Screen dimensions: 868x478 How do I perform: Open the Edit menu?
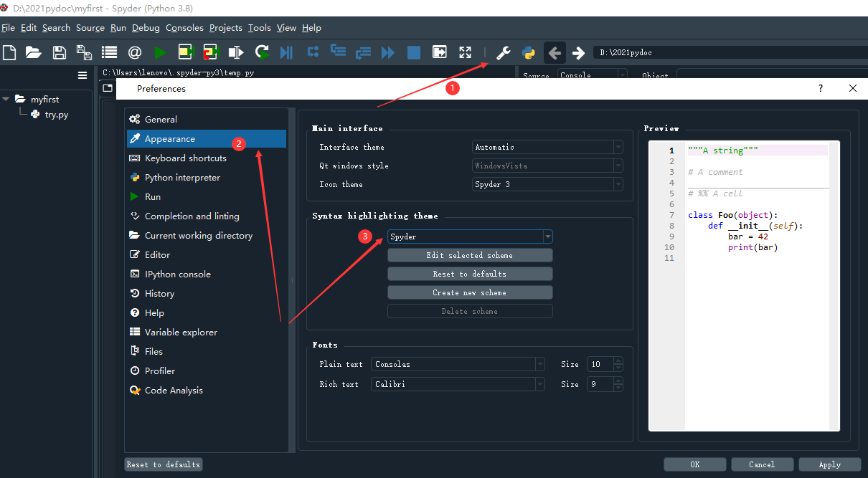29,28
